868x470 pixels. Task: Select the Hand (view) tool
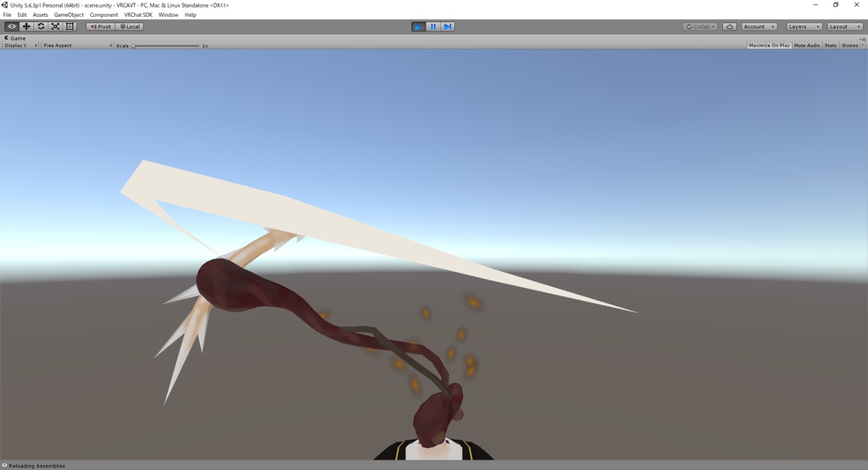12,26
